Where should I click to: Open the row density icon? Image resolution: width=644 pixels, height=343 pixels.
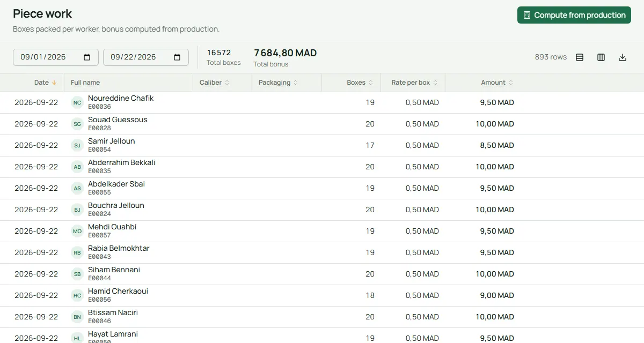pos(580,57)
